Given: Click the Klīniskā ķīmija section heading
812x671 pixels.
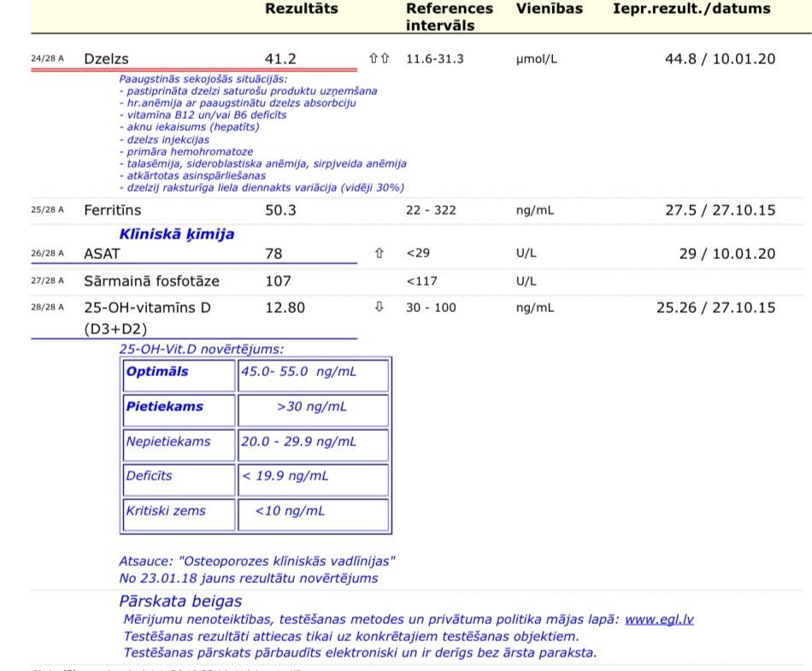Looking at the screenshot, I should tap(177, 234).
